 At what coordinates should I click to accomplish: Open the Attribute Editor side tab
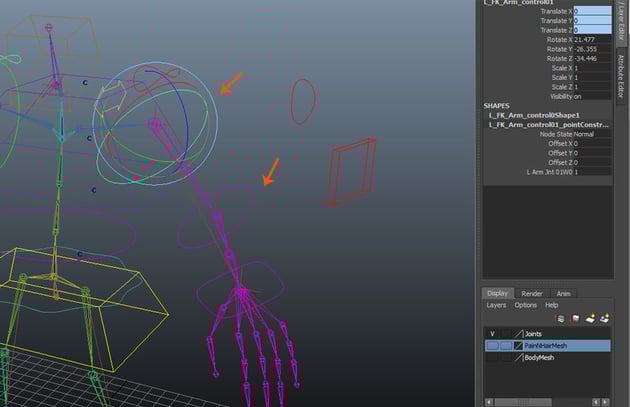[x=620, y=77]
